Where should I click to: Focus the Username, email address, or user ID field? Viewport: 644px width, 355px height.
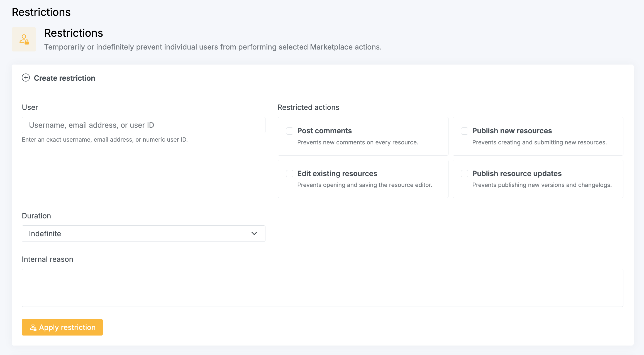click(143, 125)
